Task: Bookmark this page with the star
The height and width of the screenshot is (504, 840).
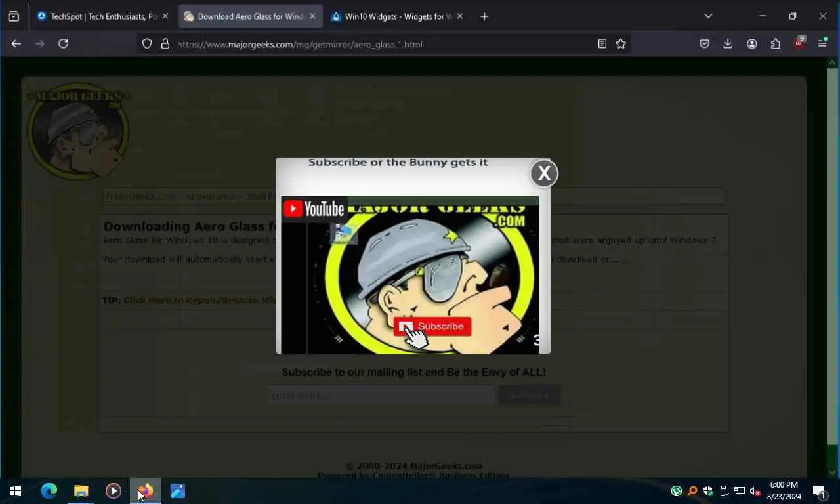Action: (621, 44)
